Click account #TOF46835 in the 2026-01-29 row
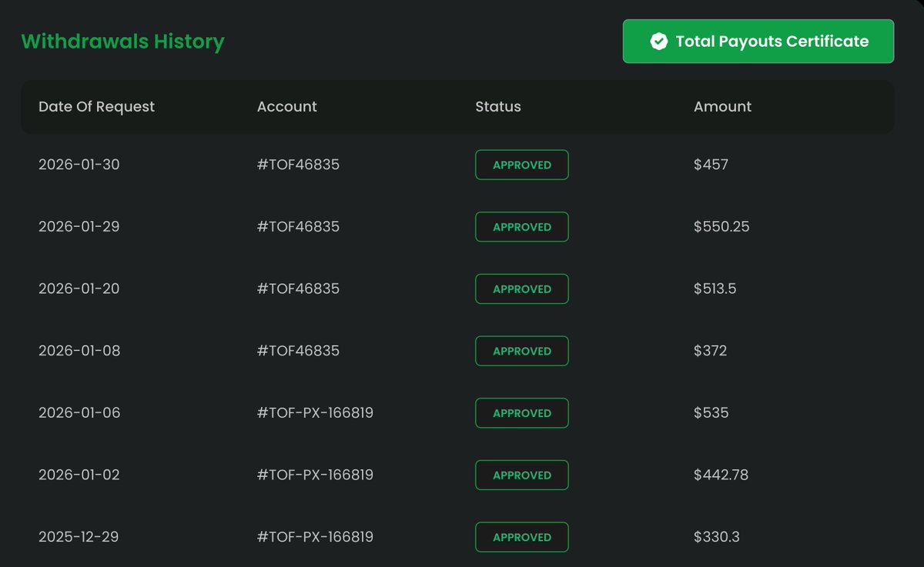The width and height of the screenshot is (924, 567). tap(298, 227)
